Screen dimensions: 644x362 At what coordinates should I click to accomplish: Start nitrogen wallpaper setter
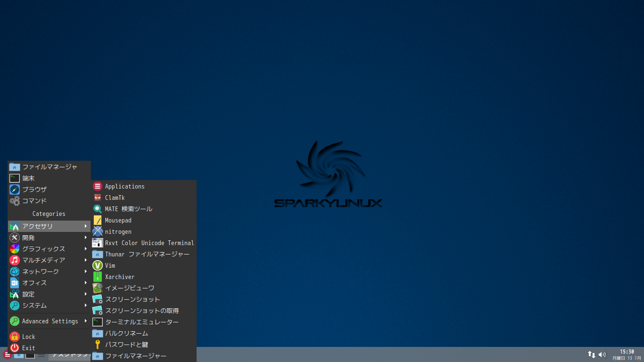(x=144, y=232)
